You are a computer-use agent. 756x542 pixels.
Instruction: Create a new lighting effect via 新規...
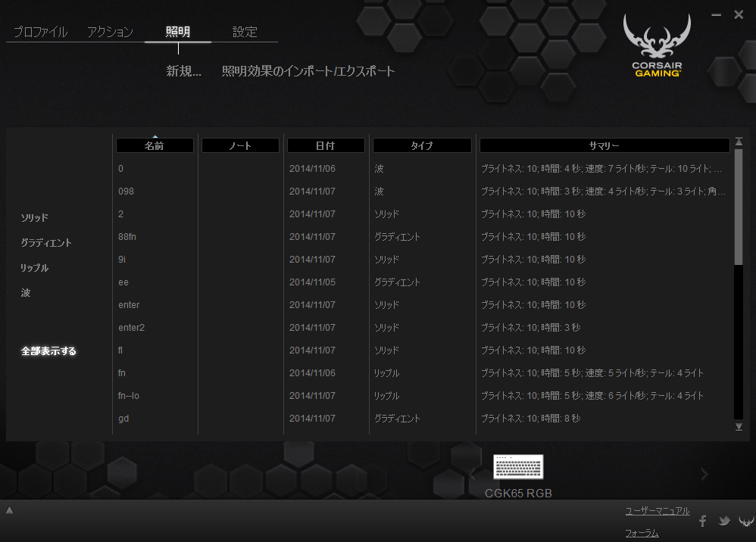(184, 71)
